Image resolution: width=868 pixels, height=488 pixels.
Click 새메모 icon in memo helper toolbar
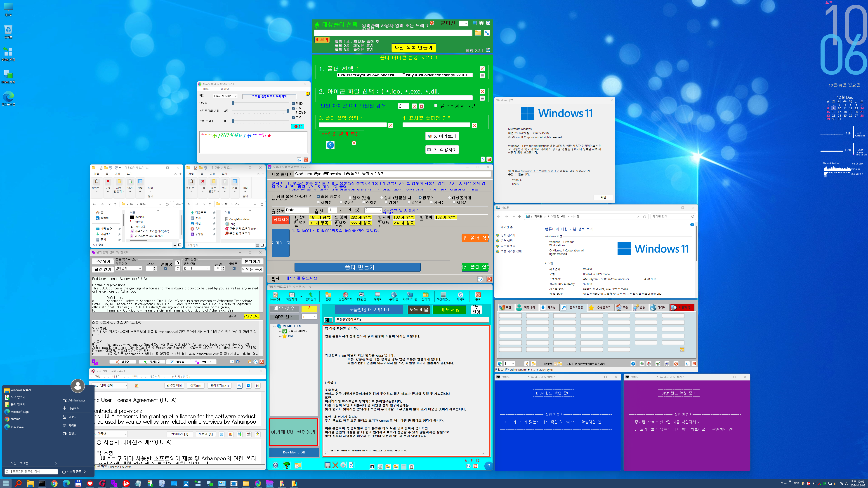(x=377, y=296)
